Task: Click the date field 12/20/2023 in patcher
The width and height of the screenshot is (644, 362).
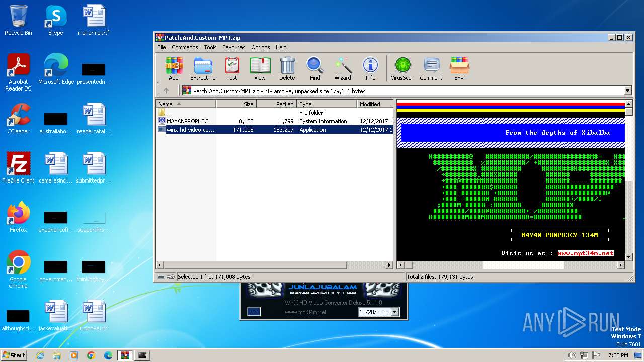Action: tap(374, 312)
